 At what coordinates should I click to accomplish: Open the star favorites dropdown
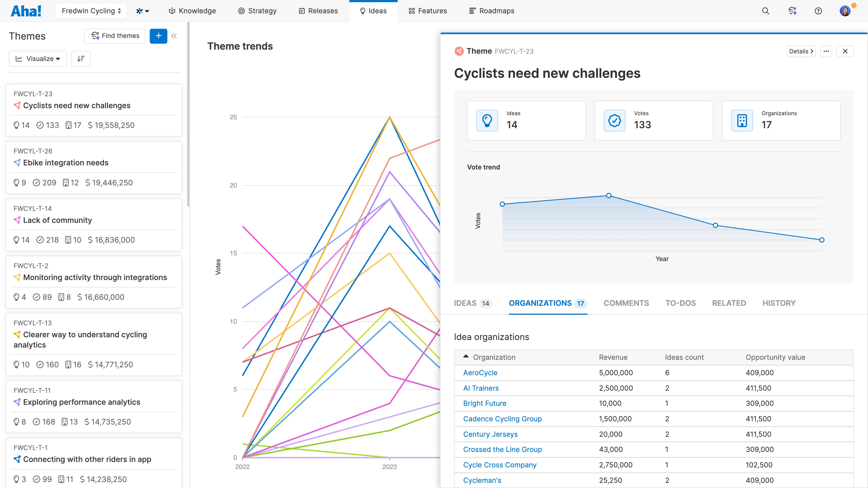(142, 11)
